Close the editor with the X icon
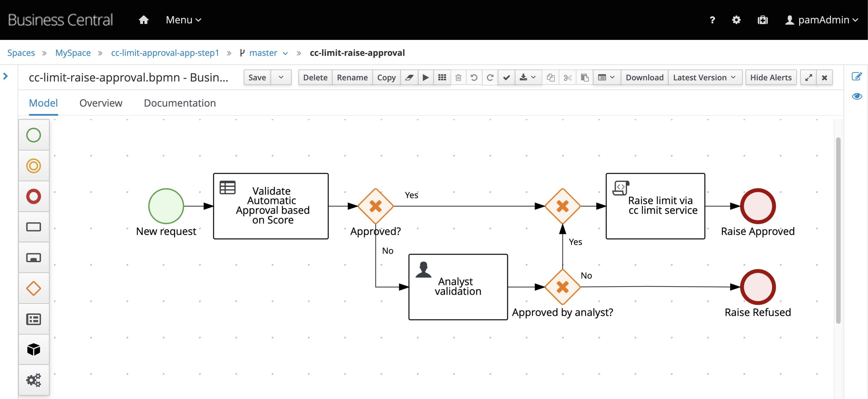The height and width of the screenshot is (399, 868). coord(824,78)
